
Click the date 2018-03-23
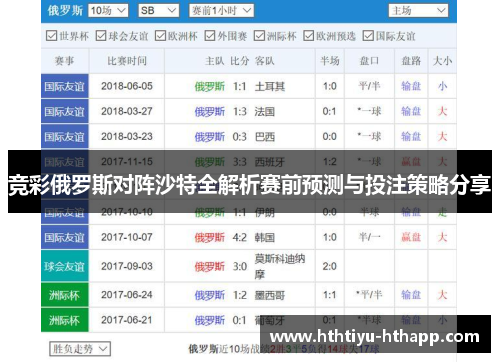tap(127, 137)
